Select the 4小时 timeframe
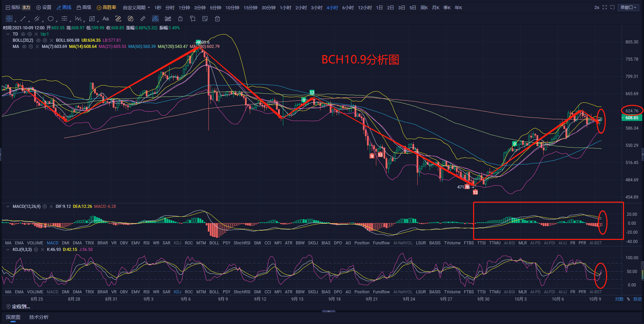644x324 pixels. click(333, 8)
